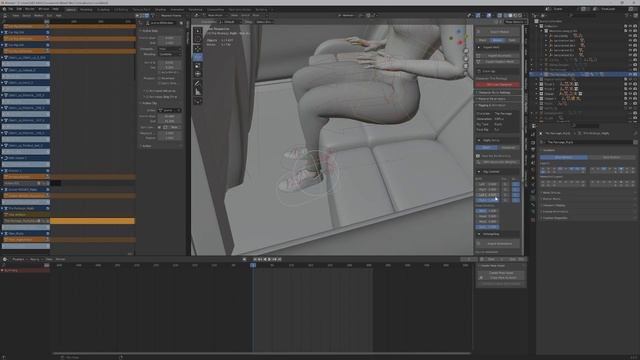The image size is (640, 360).
Task: Select the Select Box tool in viewport toolbar
Action: click(x=198, y=31)
